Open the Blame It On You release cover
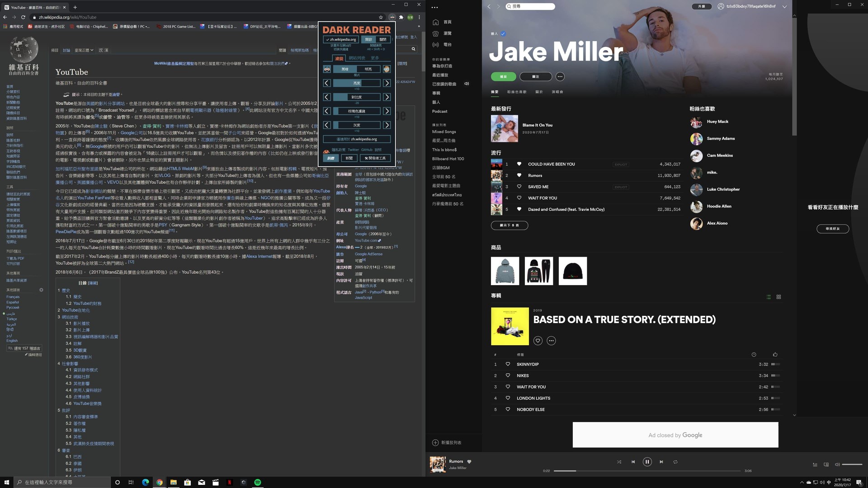Screen dimensions: 868x488 (x=505, y=129)
